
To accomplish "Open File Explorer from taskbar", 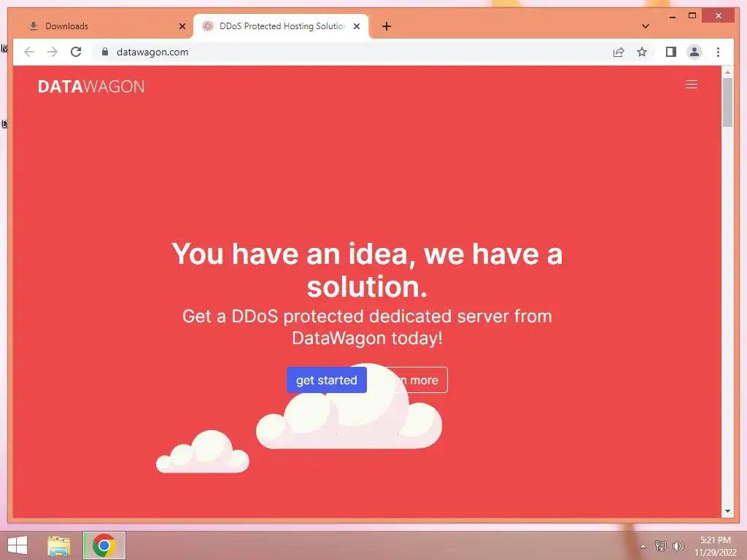I will coord(59,545).
